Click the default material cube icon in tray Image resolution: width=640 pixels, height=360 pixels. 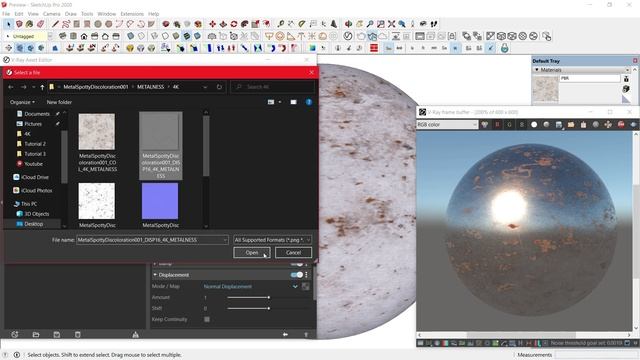626,89
